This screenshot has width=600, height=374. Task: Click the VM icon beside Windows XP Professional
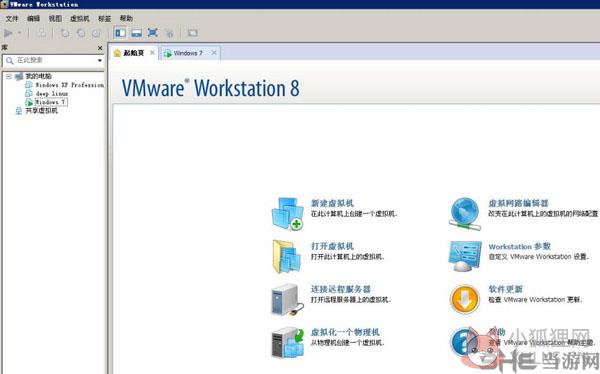tap(29, 85)
